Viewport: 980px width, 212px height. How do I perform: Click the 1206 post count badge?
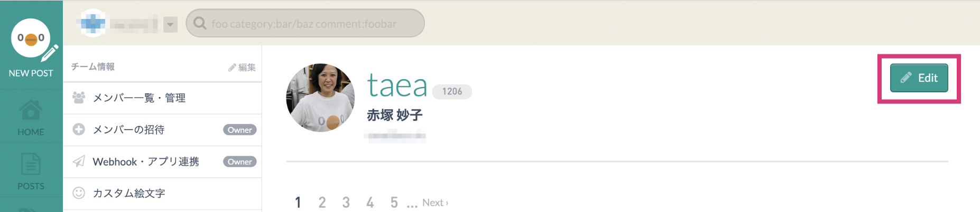[x=452, y=92]
